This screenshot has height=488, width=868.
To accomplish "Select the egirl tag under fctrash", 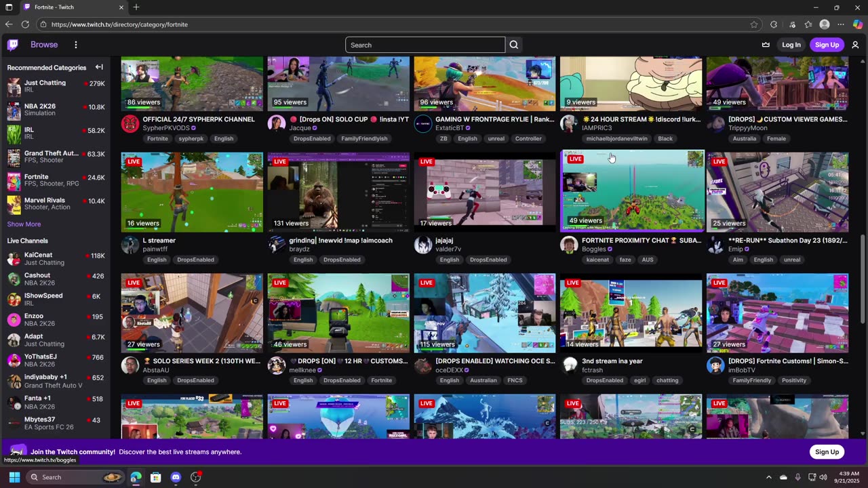I will pos(639,380).
